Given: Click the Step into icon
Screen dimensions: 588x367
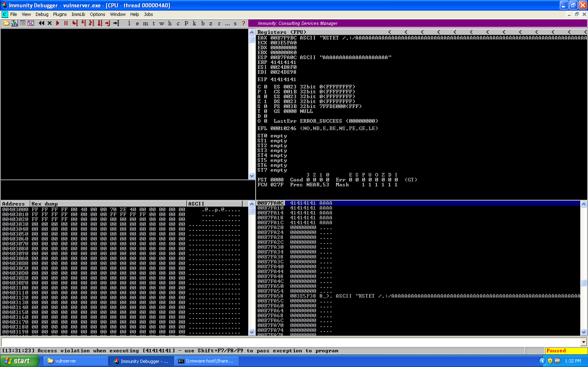Looking at the screenshot, I should point(75,23).
